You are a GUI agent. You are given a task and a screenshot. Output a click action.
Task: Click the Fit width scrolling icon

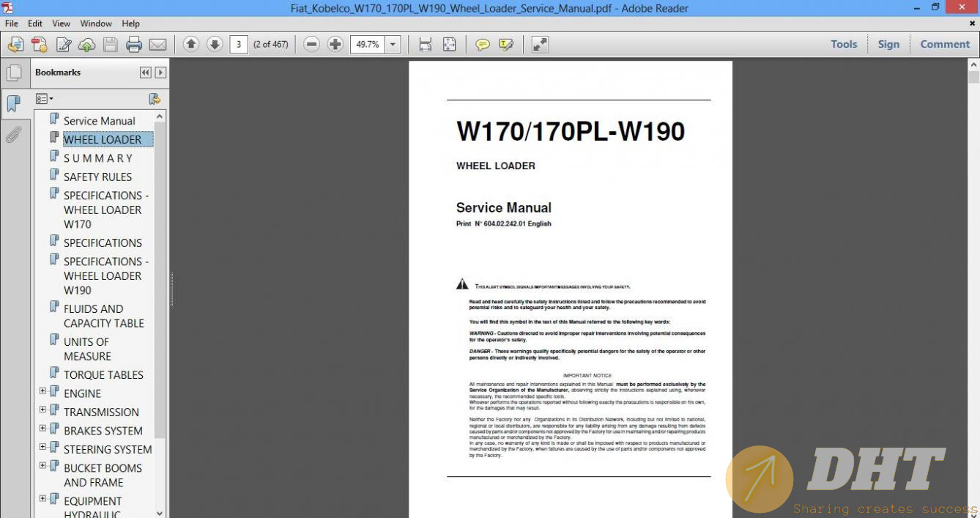(426, 45)
